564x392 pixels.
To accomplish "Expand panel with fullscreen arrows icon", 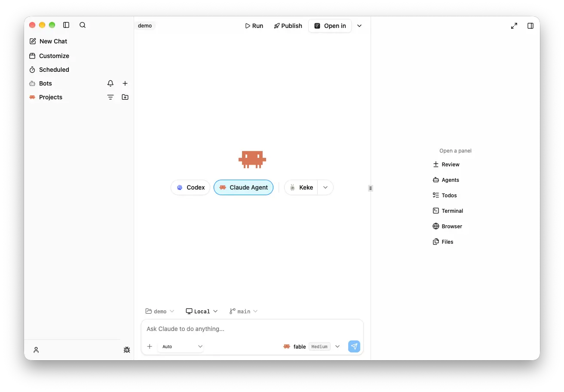I will 514,26.
